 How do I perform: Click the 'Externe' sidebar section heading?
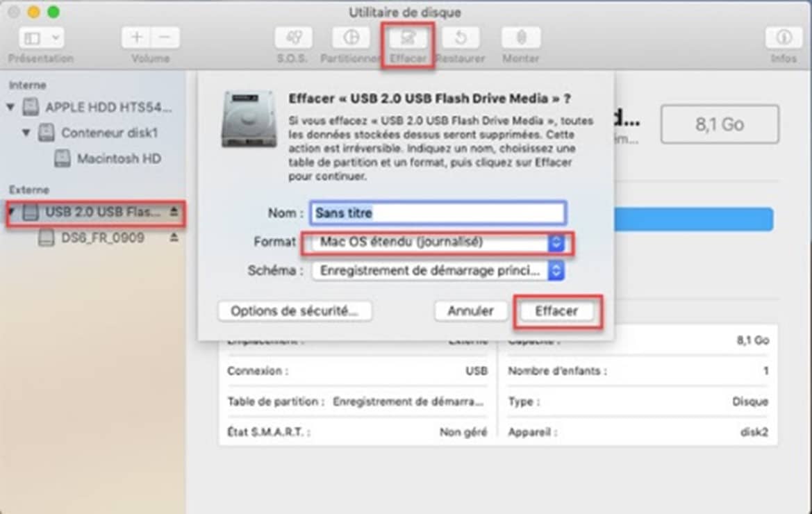(x=29, y=190)
